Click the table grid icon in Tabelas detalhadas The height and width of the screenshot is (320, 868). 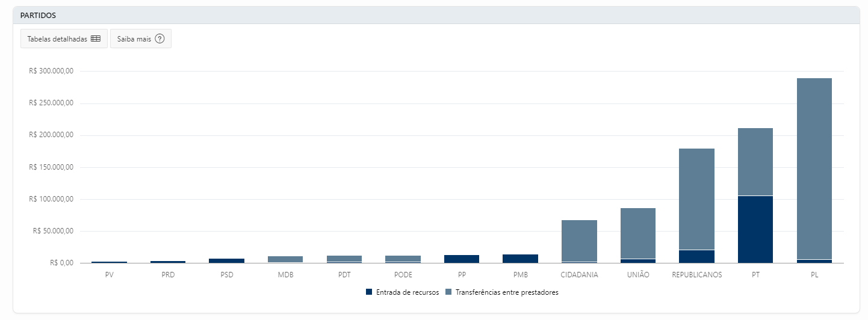[96, 39]
